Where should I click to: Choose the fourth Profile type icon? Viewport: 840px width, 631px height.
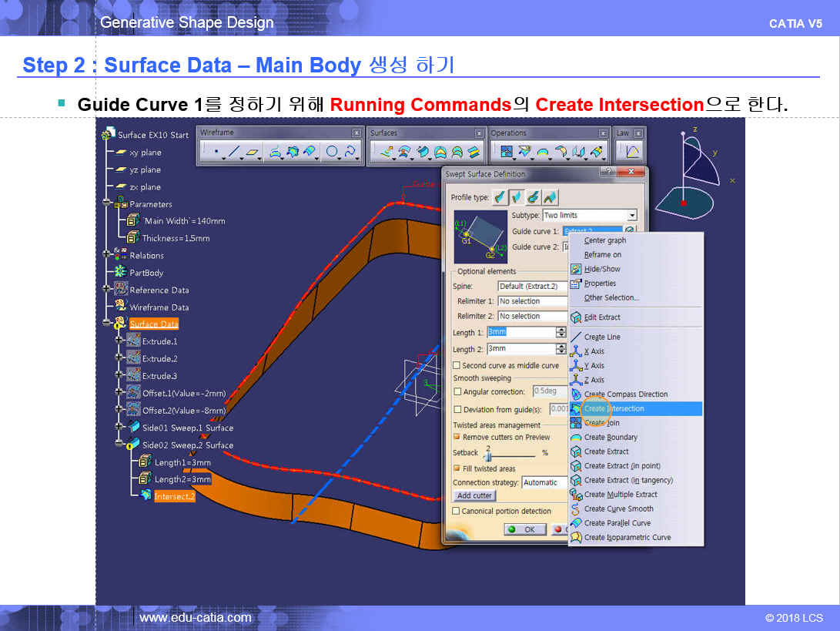[551, 197]
